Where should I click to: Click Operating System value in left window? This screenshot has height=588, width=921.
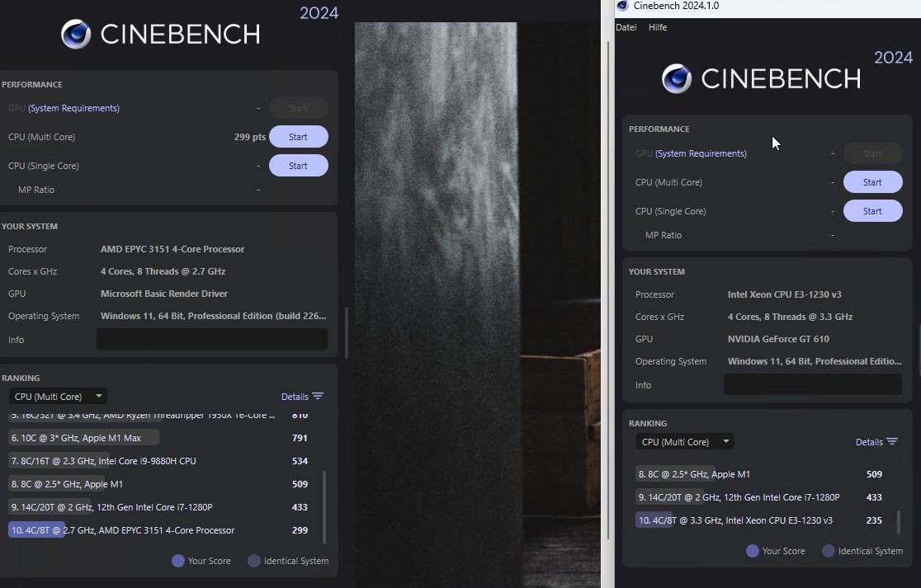pyautogui.click(x=213, y=316)
